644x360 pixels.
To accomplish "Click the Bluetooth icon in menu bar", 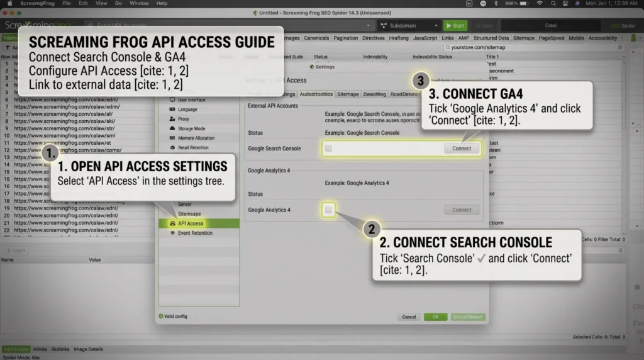I will click(x=496, y=3).
